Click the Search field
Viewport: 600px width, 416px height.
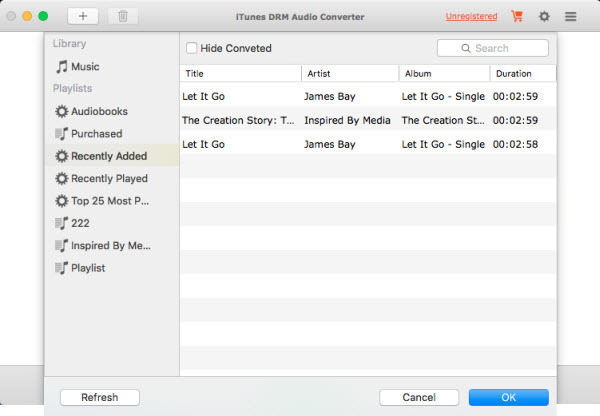[x=492, y=48]
